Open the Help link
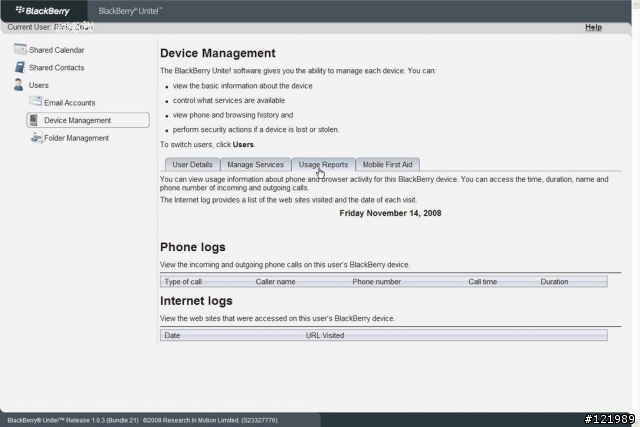Image resolution: width=640 pixels, height=427 pixels. click(x=593, y=27)
